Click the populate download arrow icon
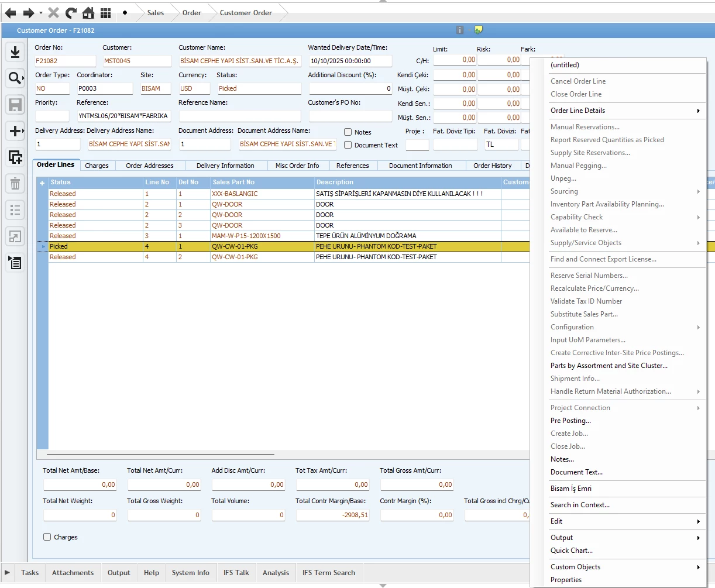715x588 pixels. click(x=15, y=52)
